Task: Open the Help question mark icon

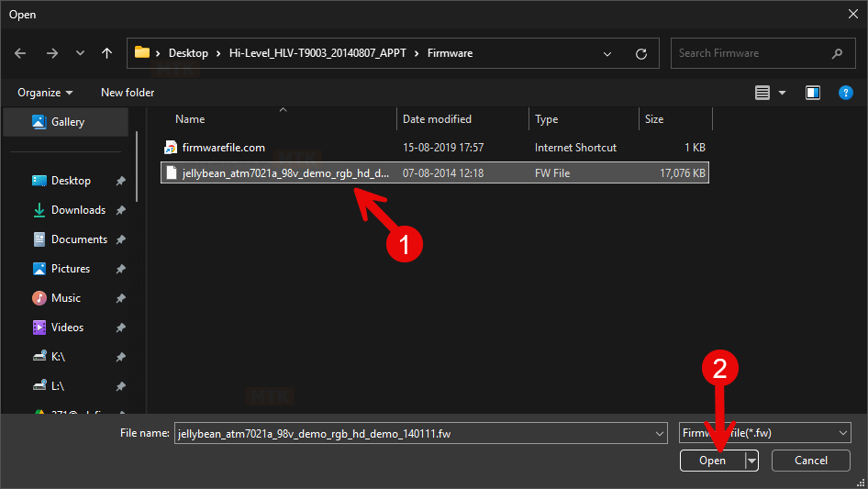Action: pos(846,93)
